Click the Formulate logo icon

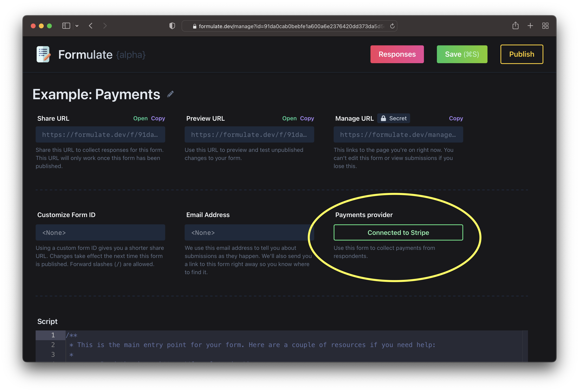point(43,54)
